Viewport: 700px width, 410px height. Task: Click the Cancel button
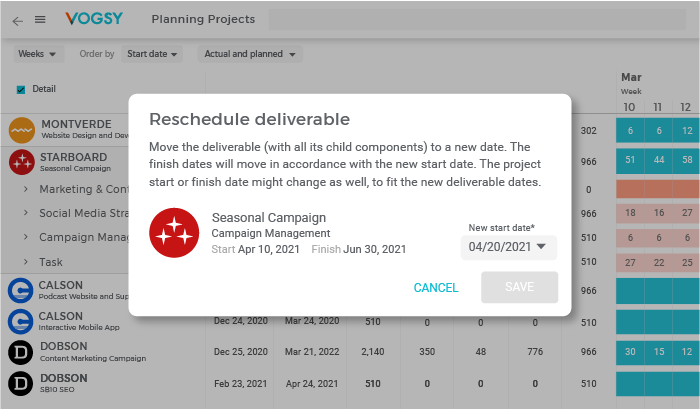point(436,288)
